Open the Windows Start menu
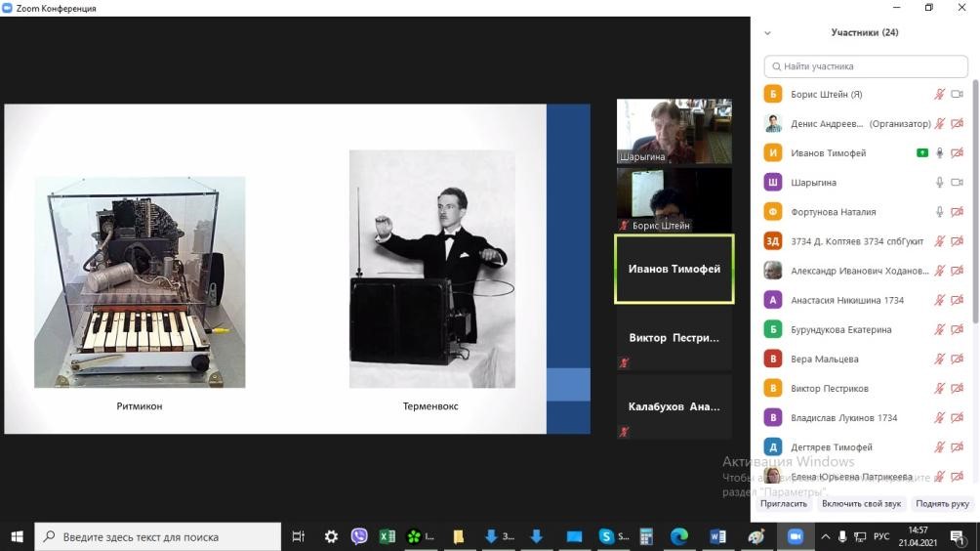The height and width of the screenshot is (551, 980). pos(17,536)
